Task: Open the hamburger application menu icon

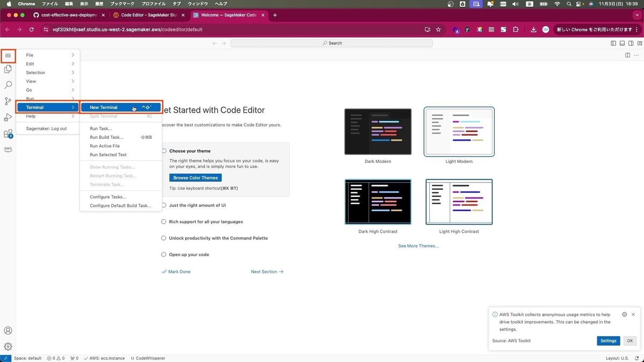Action: 8,55
